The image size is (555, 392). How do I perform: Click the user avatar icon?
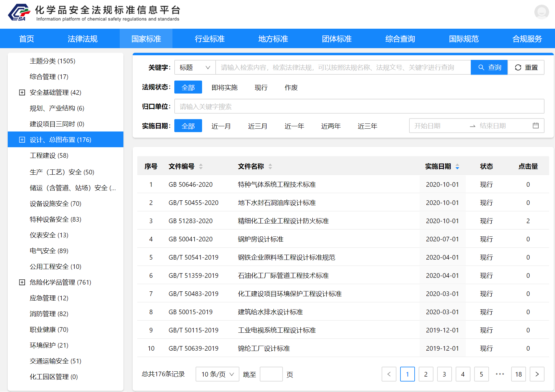tap(541, 12)
